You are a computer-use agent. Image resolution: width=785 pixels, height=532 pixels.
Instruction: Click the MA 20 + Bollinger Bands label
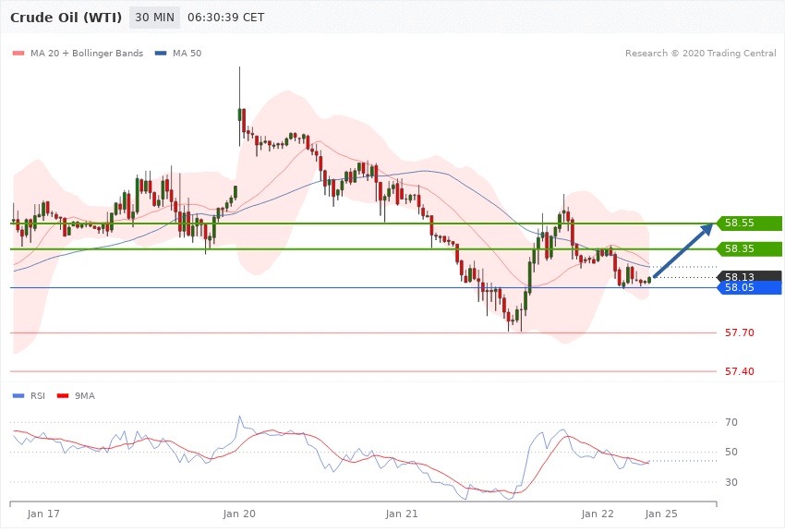tap(87, 53)
